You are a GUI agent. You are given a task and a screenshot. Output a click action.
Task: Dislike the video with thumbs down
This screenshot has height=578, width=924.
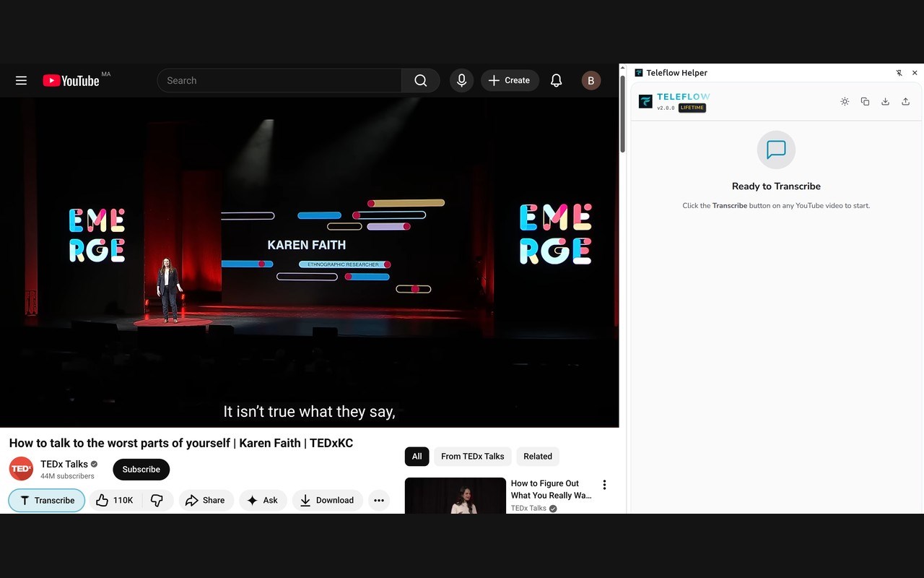tap(157, 500)
